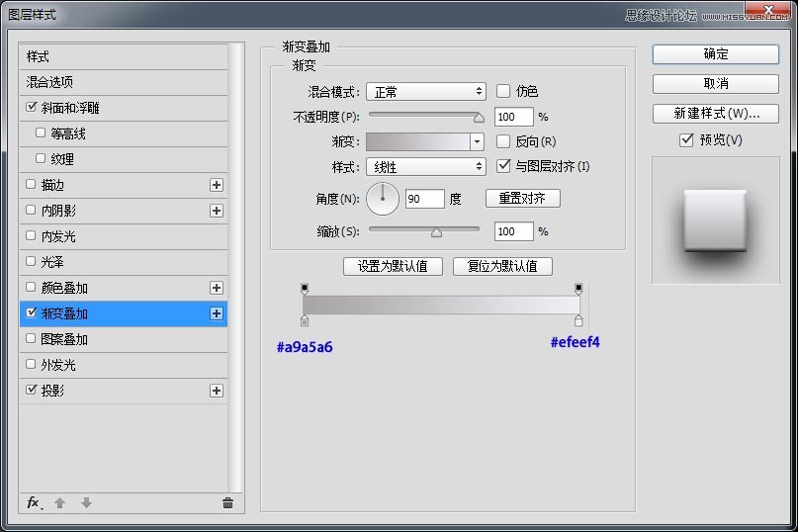Uncheck 与图层对齐(I) checkbox
This screenshot has height=532, width=798.
[x=503, y=165]
